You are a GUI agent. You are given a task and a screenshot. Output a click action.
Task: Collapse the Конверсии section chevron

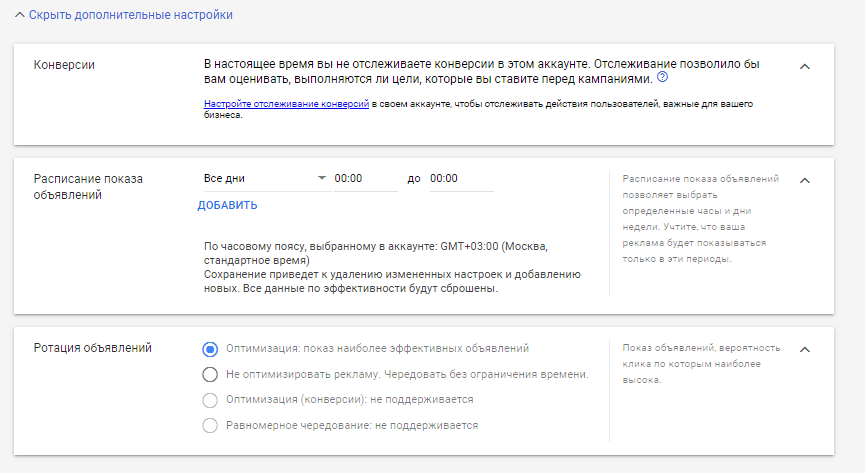(805, 67)
